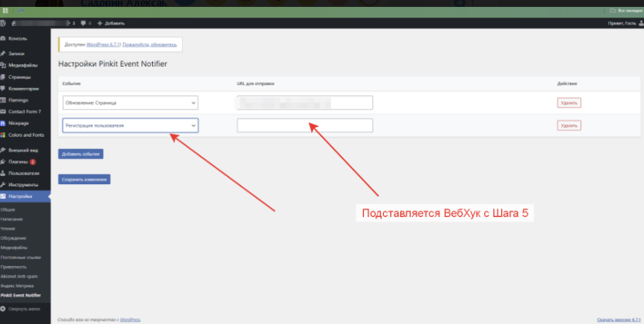Open the Приватность settings submenu
This screenshot has height=324, width=644.
14,267
